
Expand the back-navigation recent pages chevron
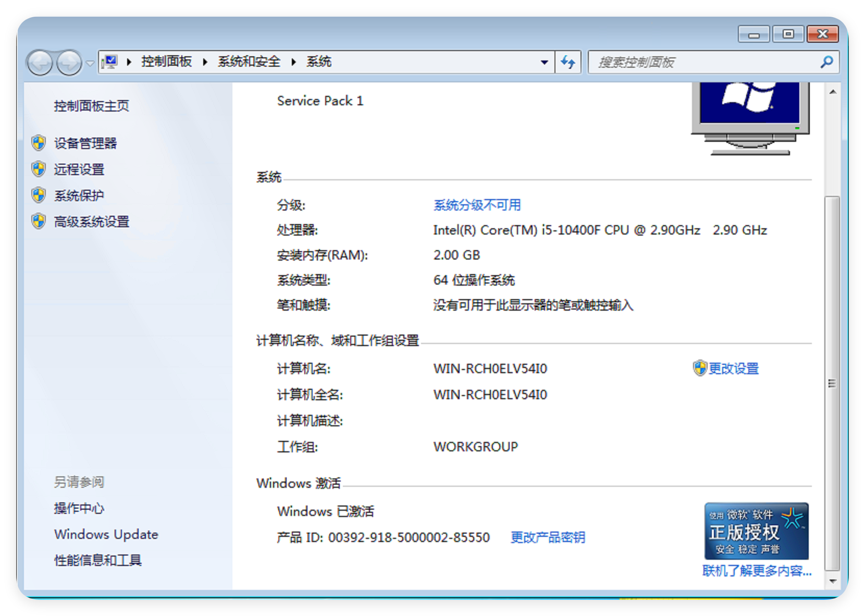[x=90, y=63]
